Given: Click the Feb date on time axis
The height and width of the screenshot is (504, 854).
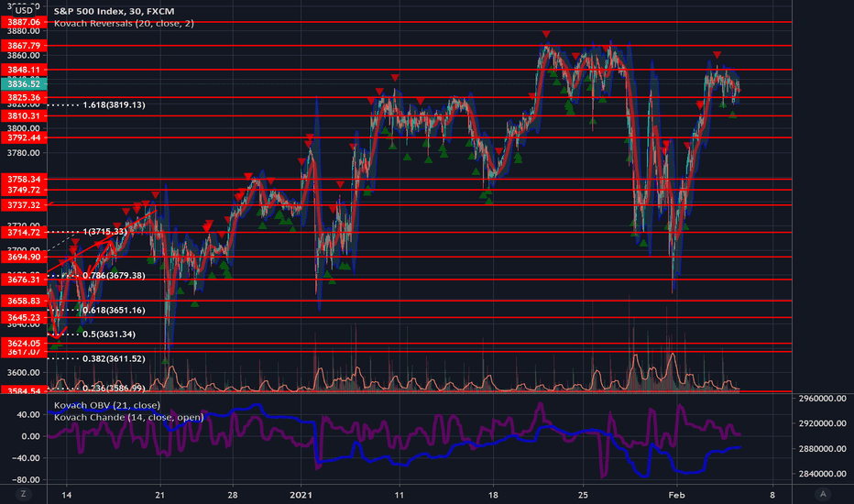Looking at the screenshot, I should (x=676, y=495).
